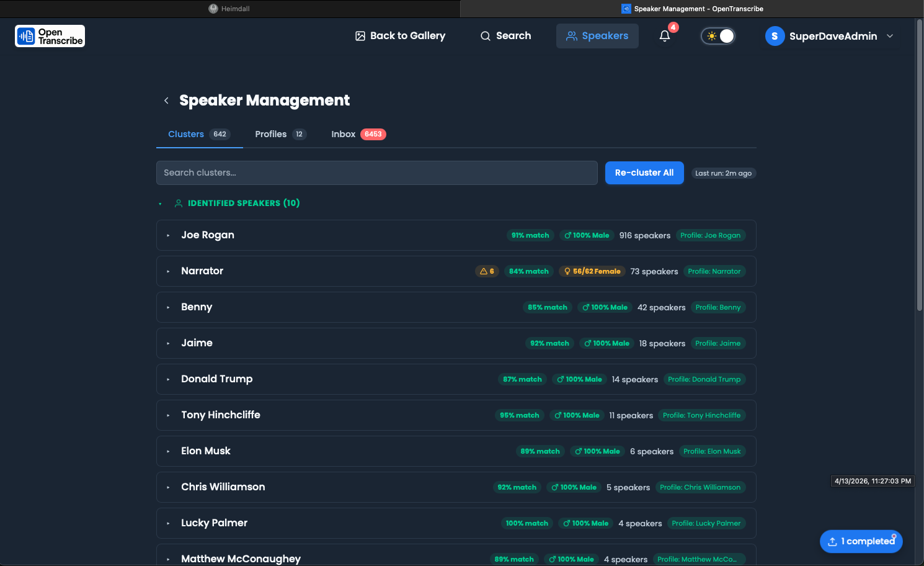Open Profile: Elon Musk link

[712, 451]
